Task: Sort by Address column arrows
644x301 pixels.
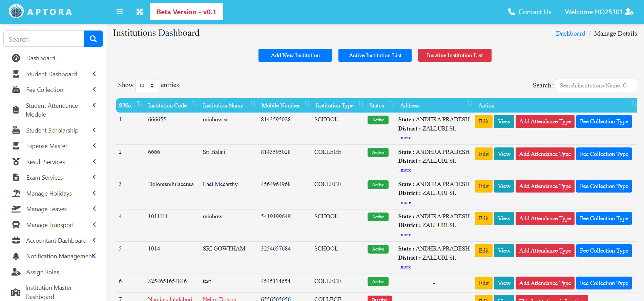Action: (470, 103)
